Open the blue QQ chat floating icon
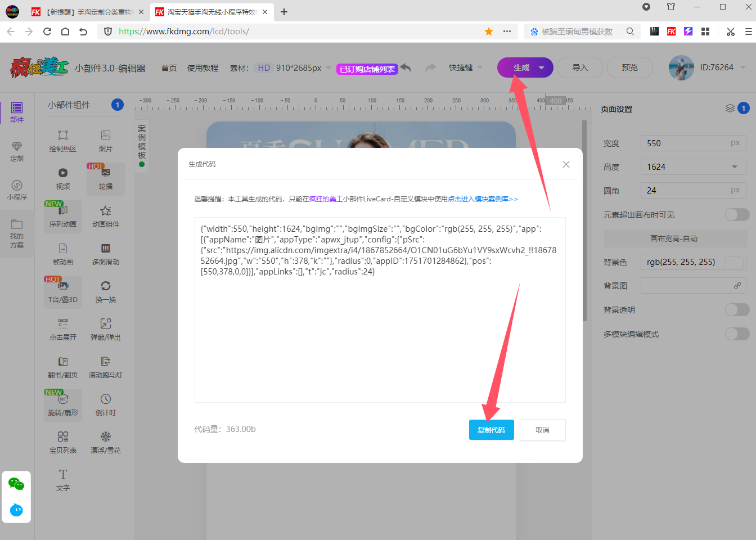This screenshot has width=756, height=540. click(16, 510)
